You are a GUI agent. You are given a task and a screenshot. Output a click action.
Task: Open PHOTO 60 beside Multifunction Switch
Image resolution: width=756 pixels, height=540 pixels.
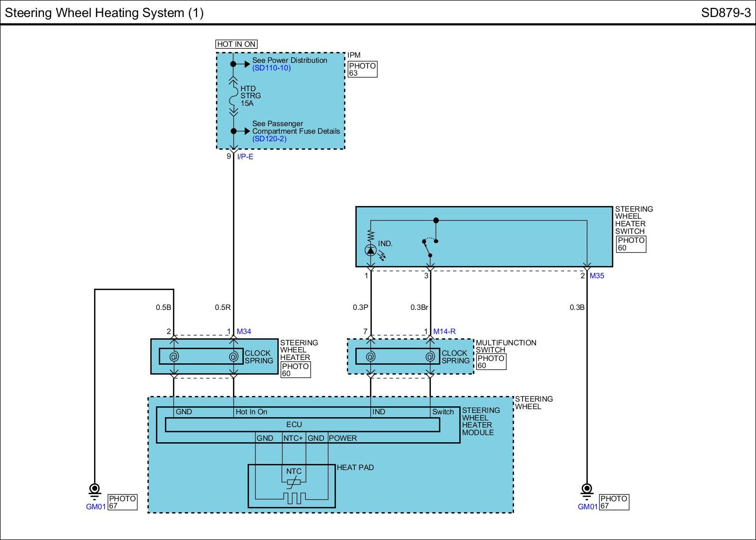(491, 362)
